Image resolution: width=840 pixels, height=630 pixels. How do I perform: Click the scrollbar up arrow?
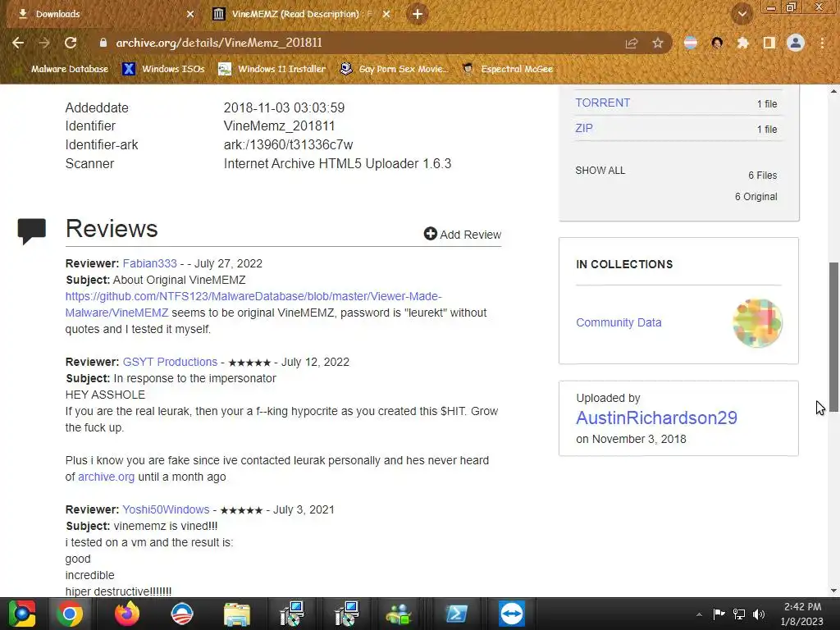(x=834, y=91)
